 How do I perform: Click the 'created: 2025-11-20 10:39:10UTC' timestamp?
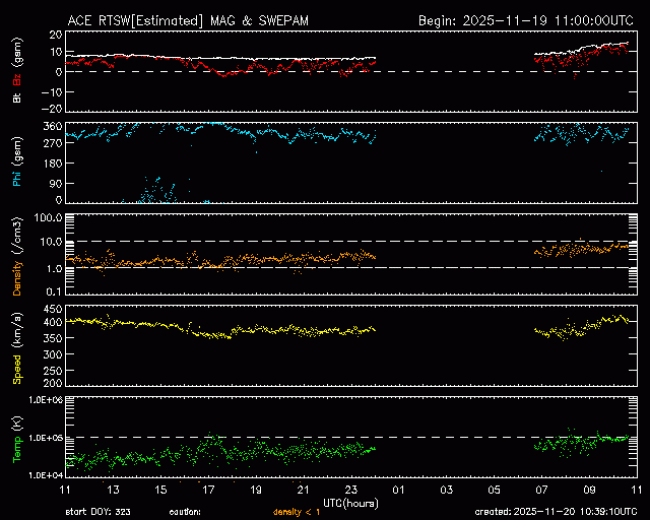[556, 512]
